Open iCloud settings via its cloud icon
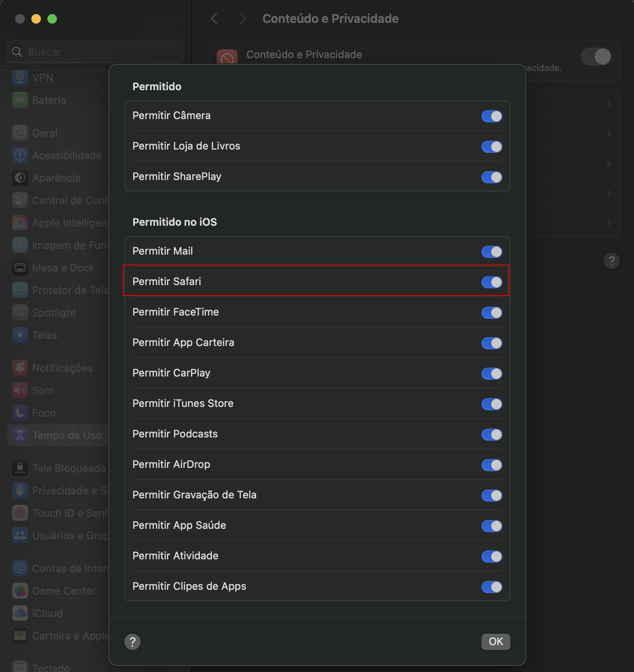This screenshot has height=672, width=634. [20, 613]
